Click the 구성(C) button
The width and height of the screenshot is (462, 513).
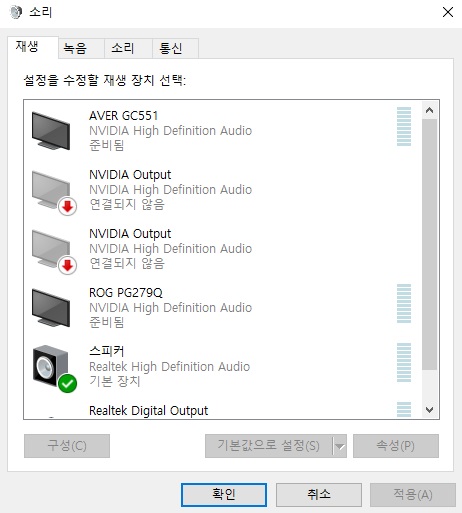tap(67, 446)
